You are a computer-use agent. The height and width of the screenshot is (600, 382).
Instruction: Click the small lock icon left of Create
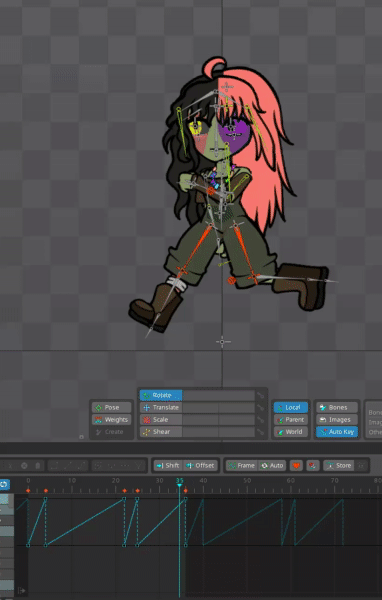coord(81,437)
